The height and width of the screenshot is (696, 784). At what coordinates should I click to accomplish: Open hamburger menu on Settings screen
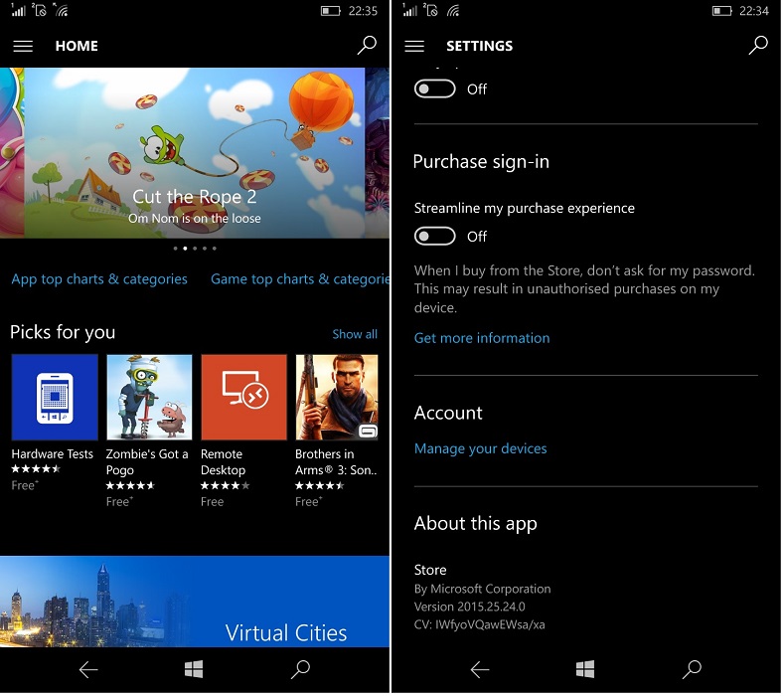414,46
